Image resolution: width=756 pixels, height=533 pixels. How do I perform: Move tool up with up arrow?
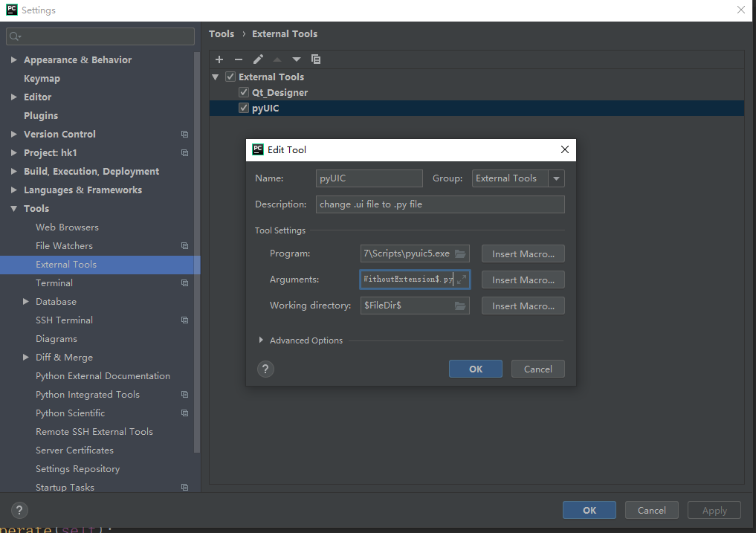pos(277,59)
